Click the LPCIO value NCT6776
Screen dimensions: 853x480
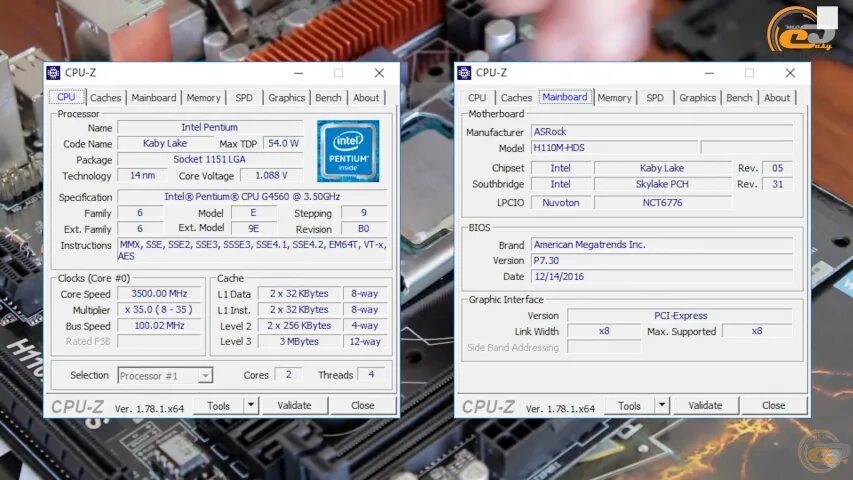tap(662, 202)
